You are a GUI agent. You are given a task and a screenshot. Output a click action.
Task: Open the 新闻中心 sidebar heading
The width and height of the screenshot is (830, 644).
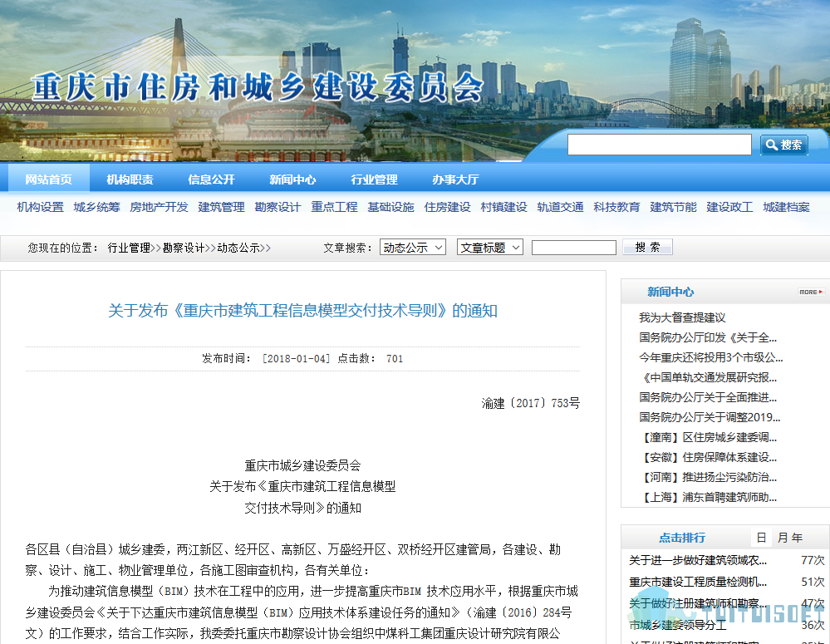[670, 292]
